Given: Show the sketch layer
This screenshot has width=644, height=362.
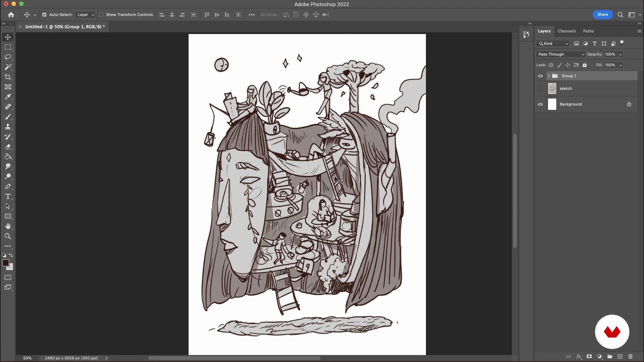Looking at the screenshot, I should pos(540,89).
